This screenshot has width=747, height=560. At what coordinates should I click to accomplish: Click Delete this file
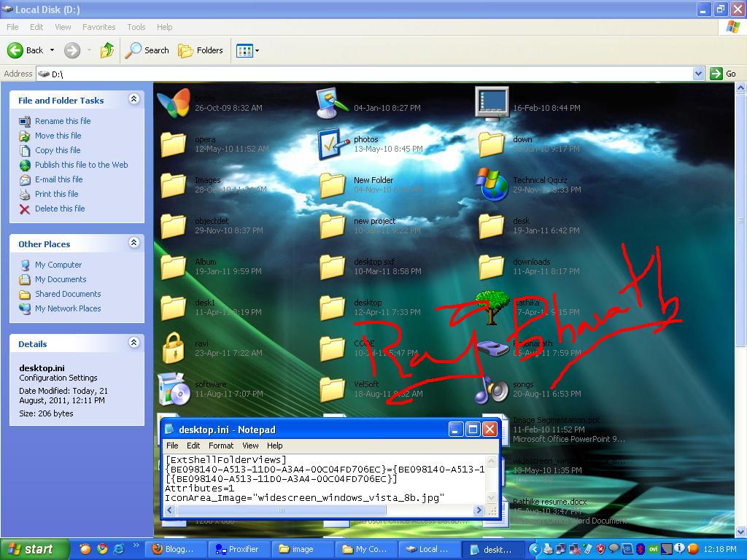60,209
